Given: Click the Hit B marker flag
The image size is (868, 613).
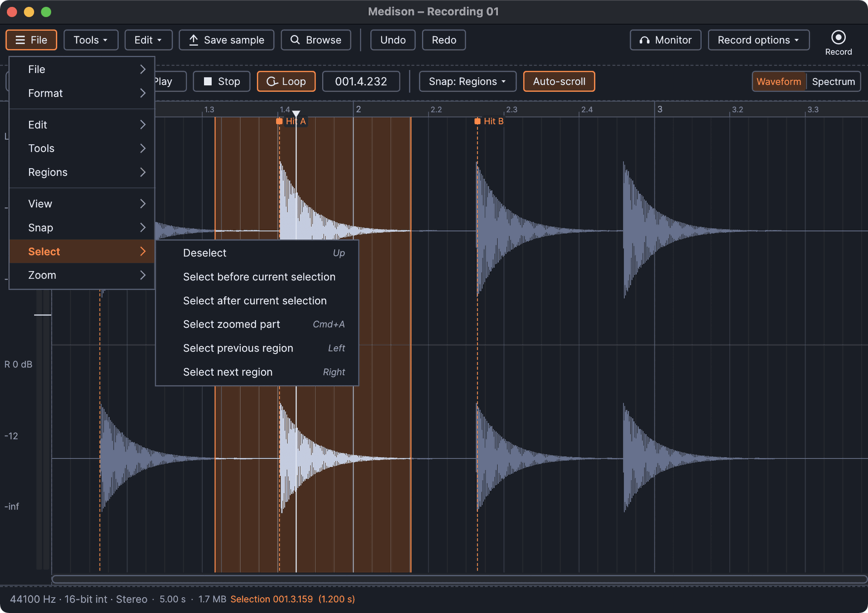Looking at the screenshot, I should 477,121.
